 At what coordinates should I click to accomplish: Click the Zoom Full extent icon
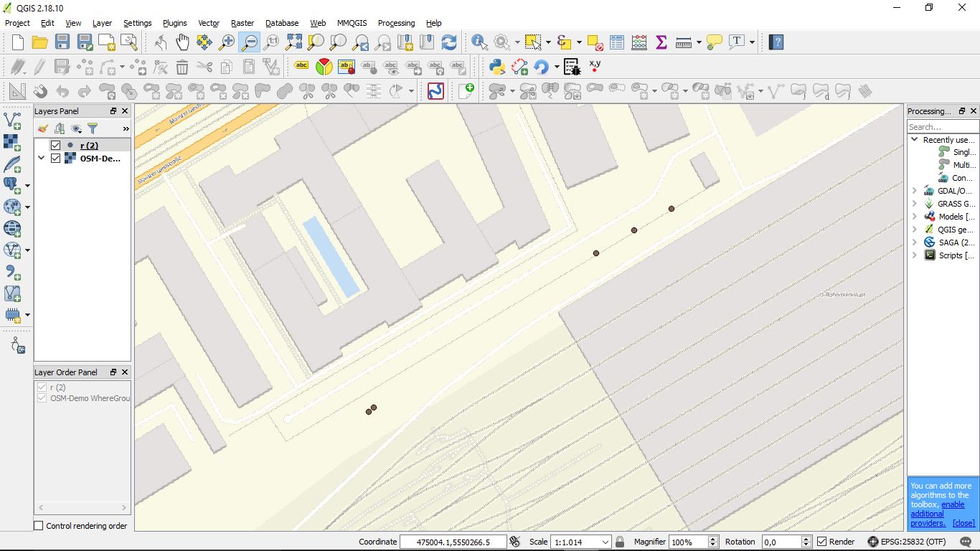293,42
